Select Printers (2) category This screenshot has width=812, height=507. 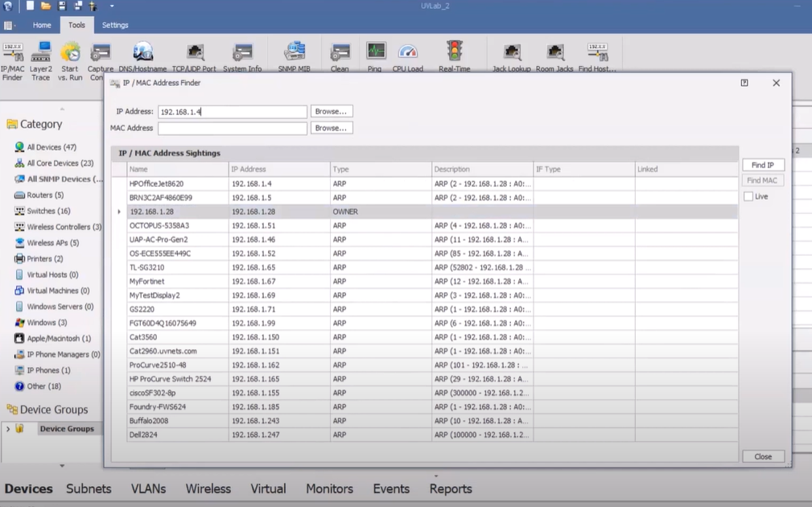[39, 259]
